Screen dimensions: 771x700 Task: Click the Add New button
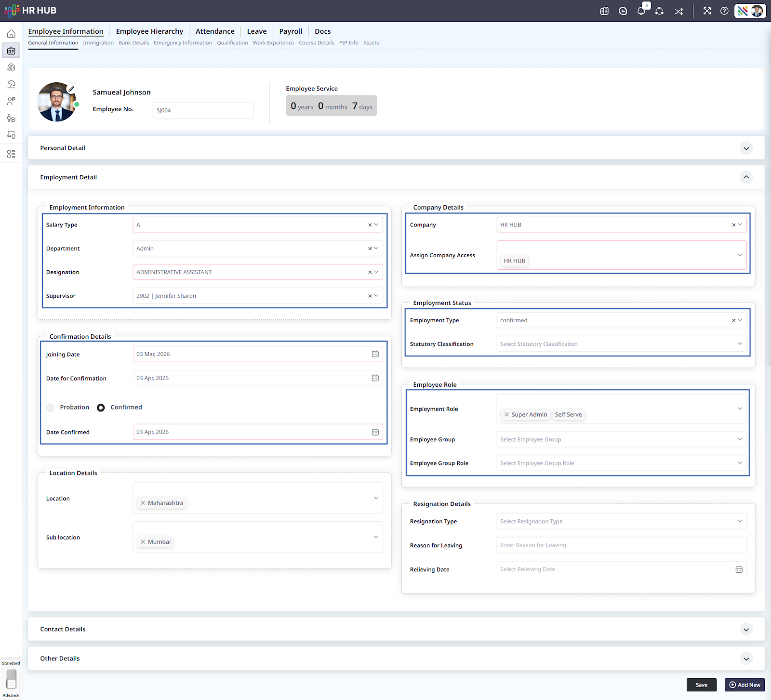click(x=744, y=685)
